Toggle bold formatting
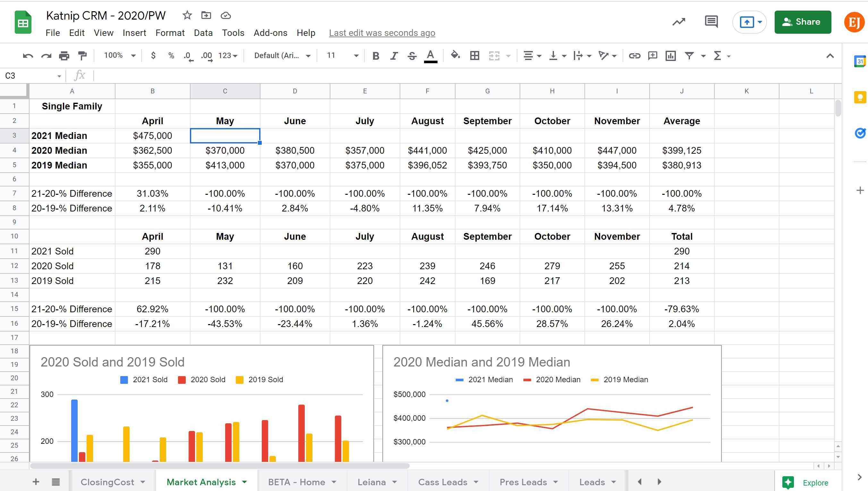Viewport: 868px width, 491px height. click(x=376, y=56)
